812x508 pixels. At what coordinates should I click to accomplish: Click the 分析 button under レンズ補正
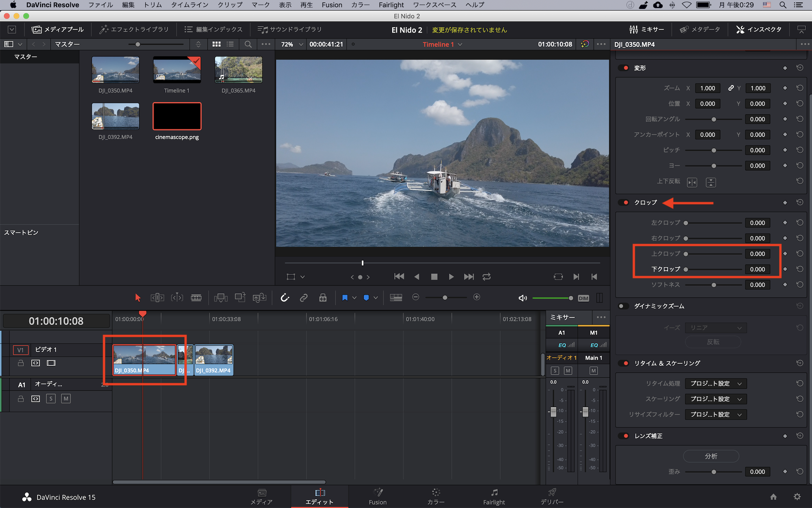[x=711, y=456]
